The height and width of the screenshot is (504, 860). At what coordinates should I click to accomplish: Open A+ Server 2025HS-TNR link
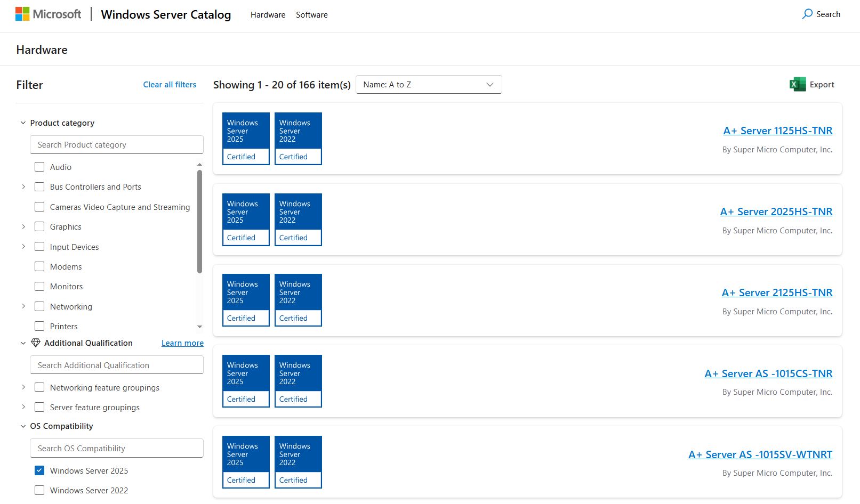click(x=776, y=212)
